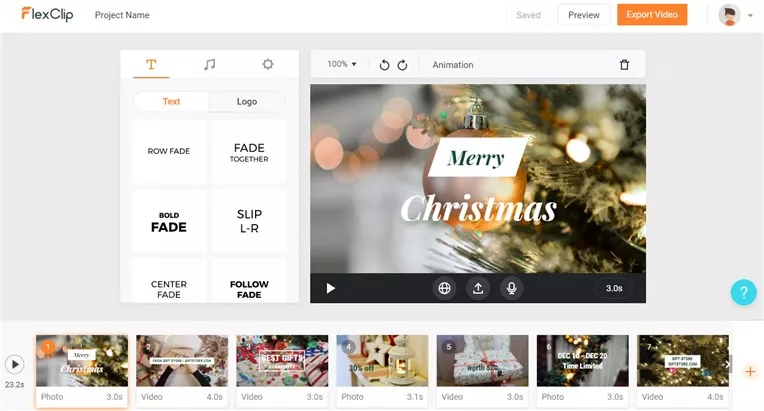This screenshot has height=411, width=764.
Task: Open the help question mark bubble
Action: pyautogui.click(x=744, y=292)
